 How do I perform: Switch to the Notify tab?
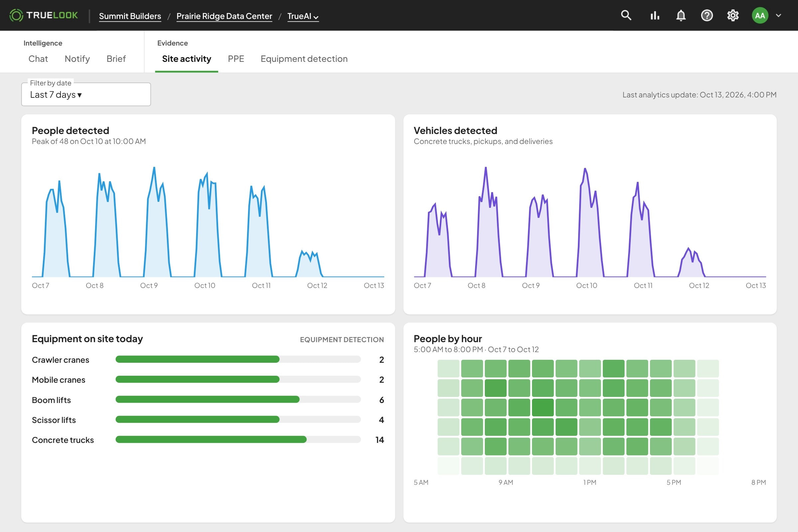[x=77, y=59]
